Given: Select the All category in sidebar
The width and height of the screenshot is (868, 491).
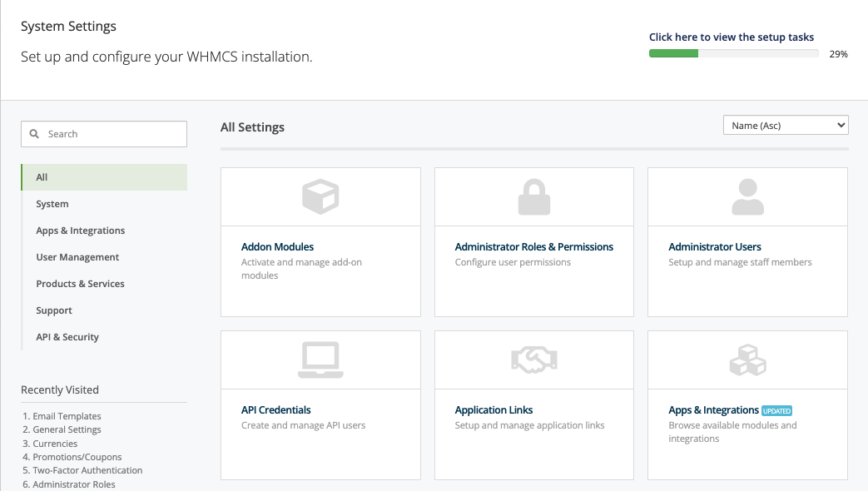Looking at the screenshot, I should tap(42, 177).
